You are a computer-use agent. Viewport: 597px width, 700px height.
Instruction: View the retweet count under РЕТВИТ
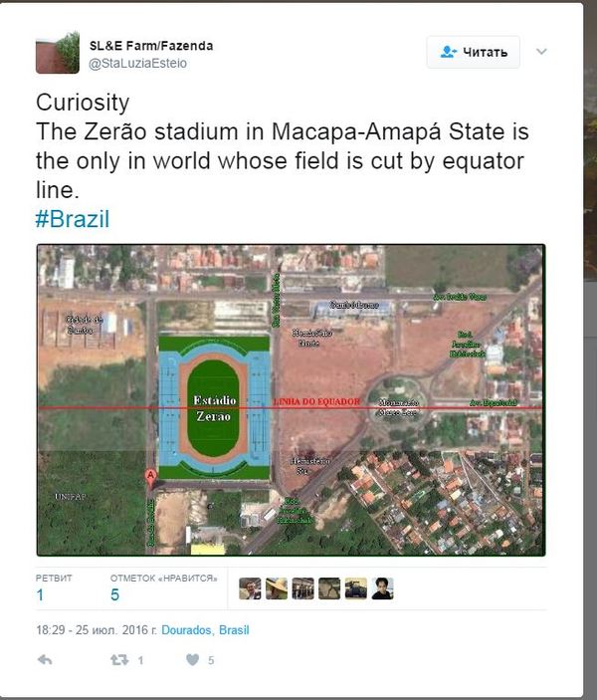click(x=40, y=595)
